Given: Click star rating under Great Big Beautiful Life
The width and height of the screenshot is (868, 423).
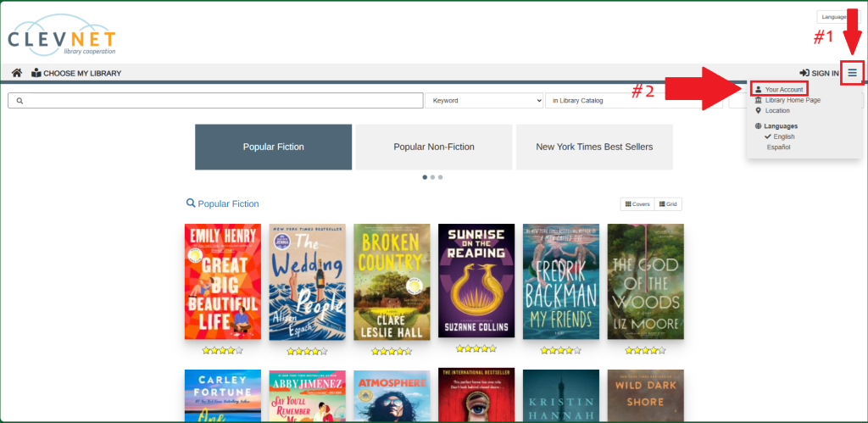Looking at the screenshot, I should tap(223, 350).
